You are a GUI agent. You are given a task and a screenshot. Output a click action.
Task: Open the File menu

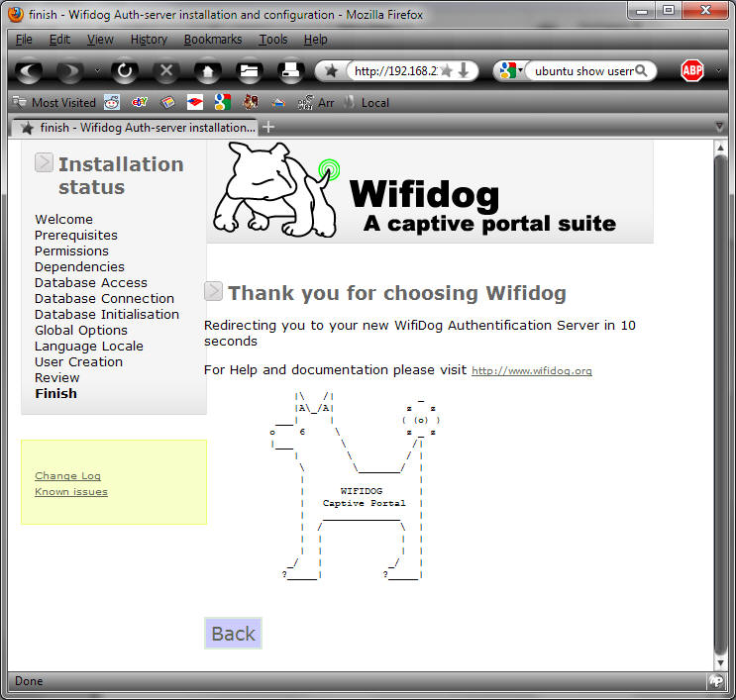pos(24,40)
